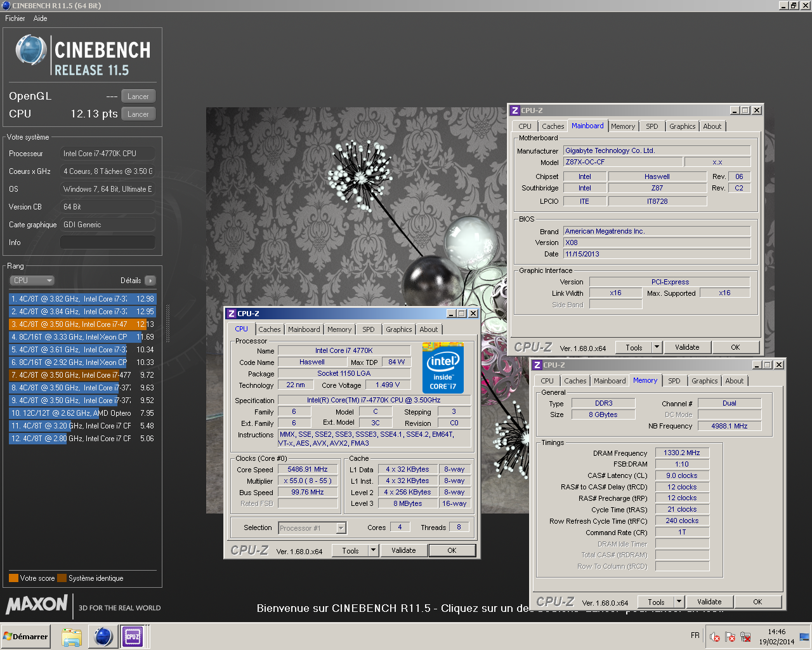This screenshot has width=812, height=650.
Task: Minimize the CPU-Z Memory window
Action: click(x=757, y=365)
